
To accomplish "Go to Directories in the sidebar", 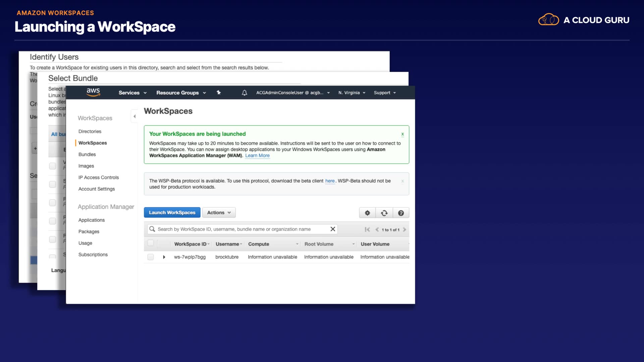I will tap(90, 131).
